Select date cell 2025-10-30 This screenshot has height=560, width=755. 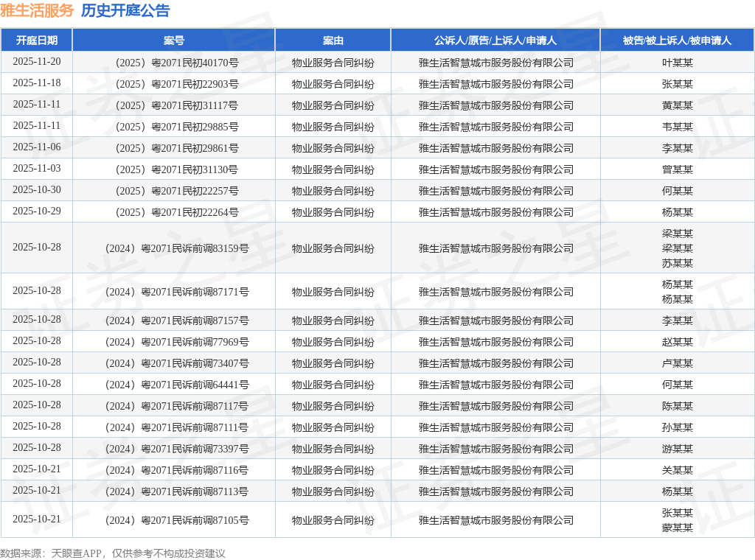click(x=37, y=189)
